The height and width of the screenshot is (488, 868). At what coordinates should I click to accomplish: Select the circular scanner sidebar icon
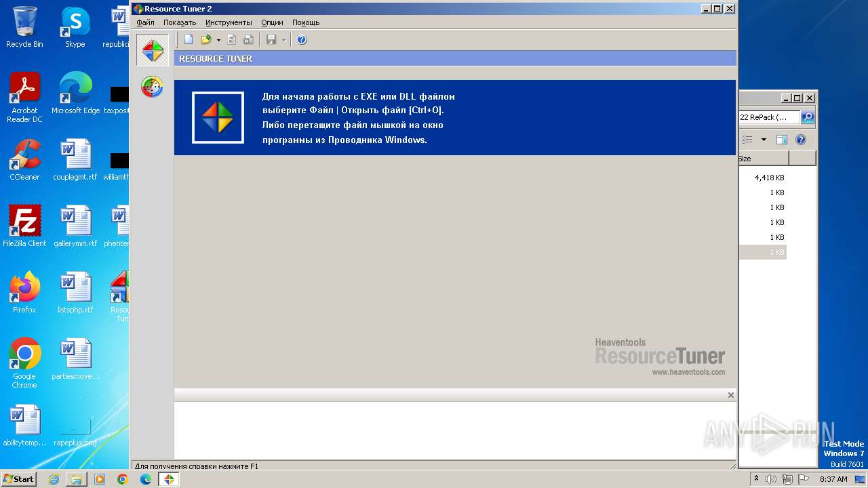[152, 87]
